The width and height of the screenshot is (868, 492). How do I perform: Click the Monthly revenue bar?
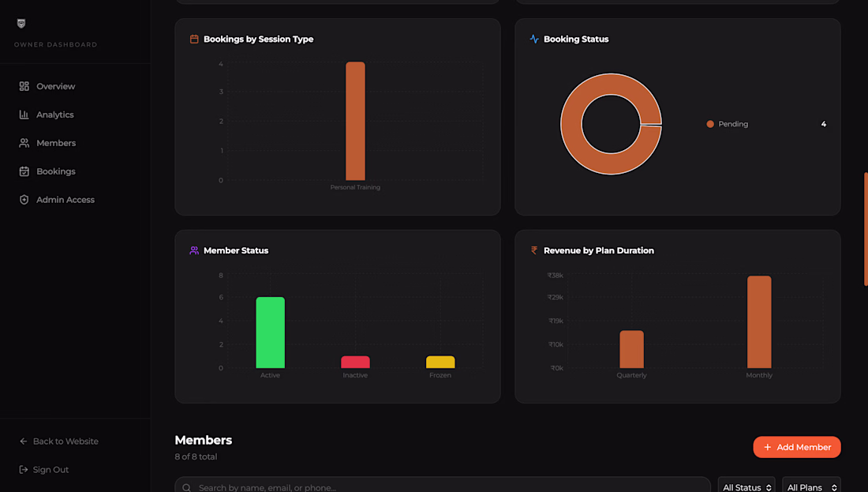759,322
